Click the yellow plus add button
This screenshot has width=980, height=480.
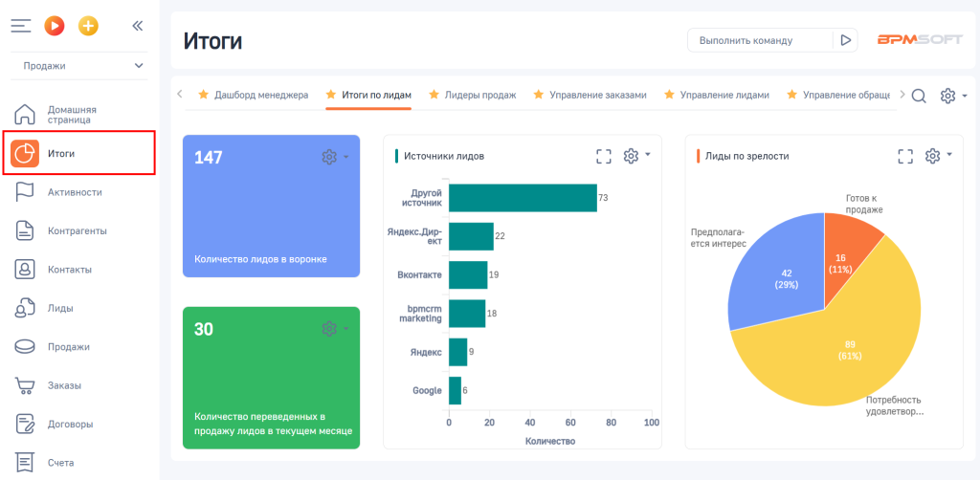coord(88,26)
